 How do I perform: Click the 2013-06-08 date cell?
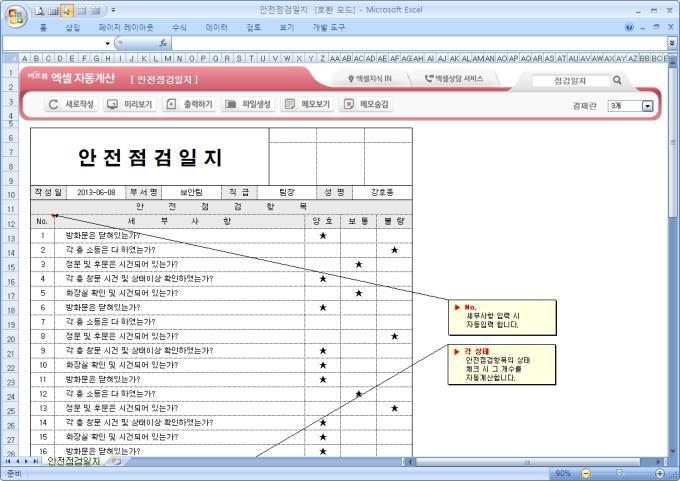coord(96,193)
